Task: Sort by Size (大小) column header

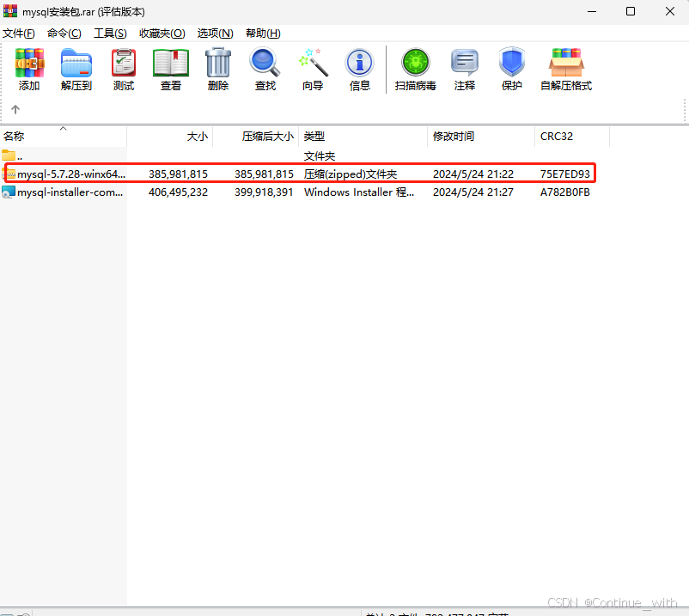Action: [169, 137]
